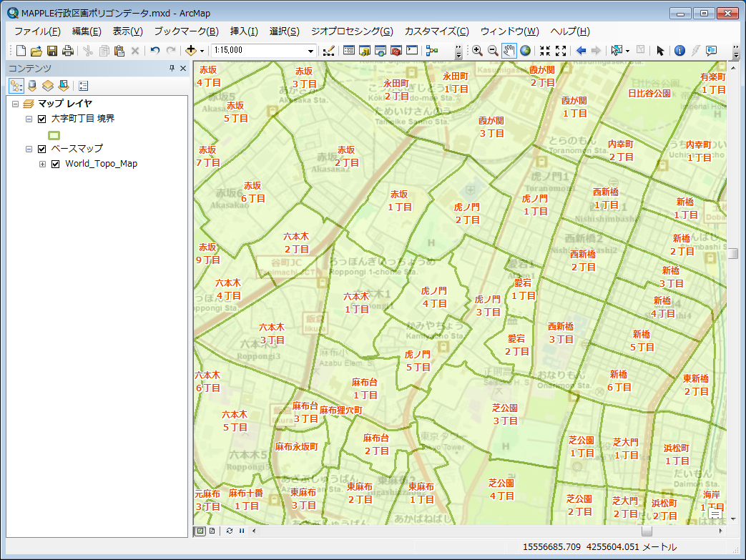Open a map document with folder icon
Screen dimensions: 746x560
coord(36,51)
